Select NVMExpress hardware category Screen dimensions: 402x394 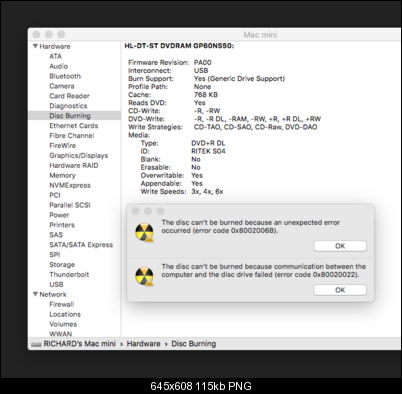70,185
